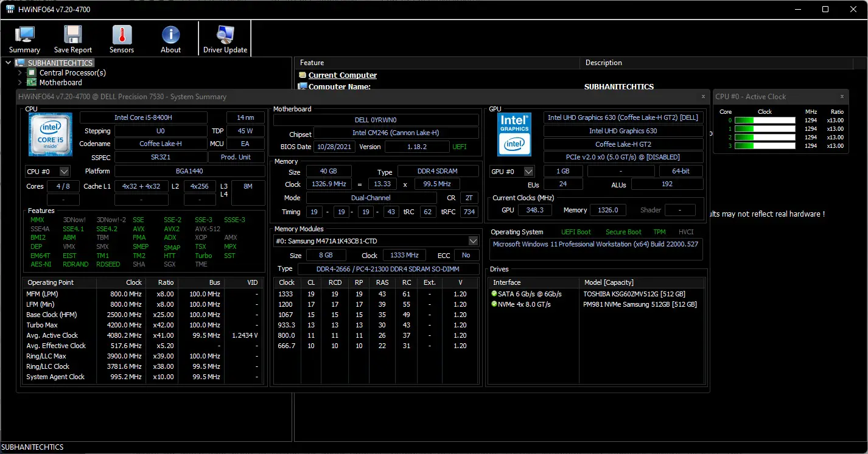Click the NVMe drive green status indicator
The height and width of the screenshot is (454, 868).
tap(495, 304)
